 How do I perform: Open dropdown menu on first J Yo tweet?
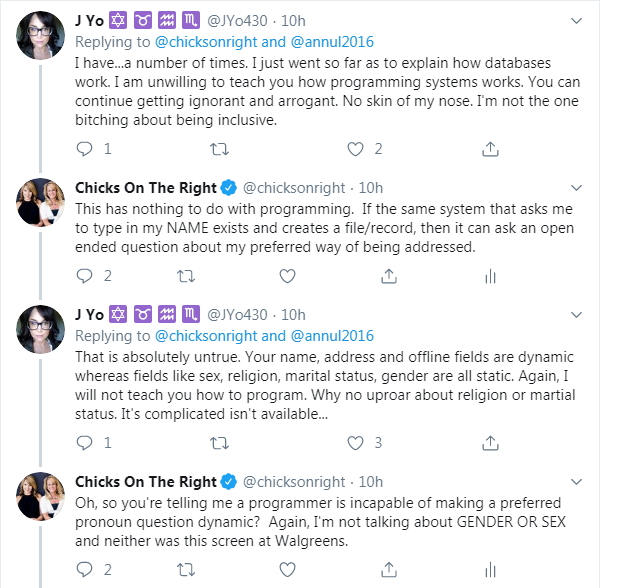pyautogui.click(x=575, y=19)
